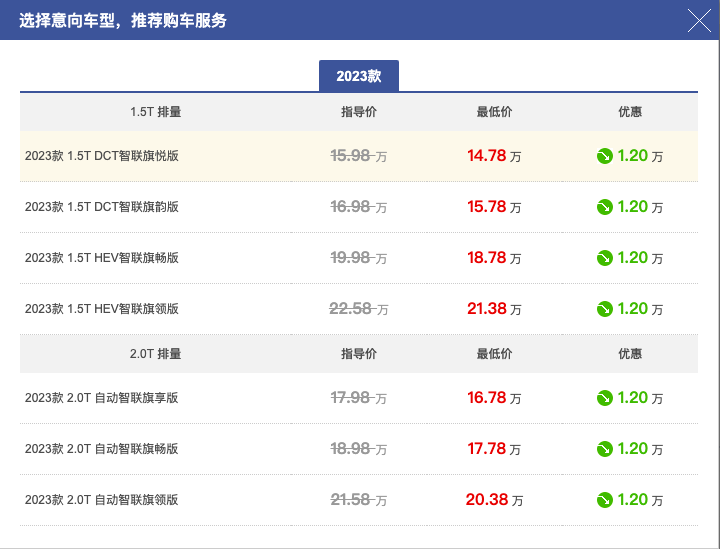Click green discount arrow for 2.0T旗领版
Image resolution: width=720 pixels, height=549 pixels.
coord(605,500)
